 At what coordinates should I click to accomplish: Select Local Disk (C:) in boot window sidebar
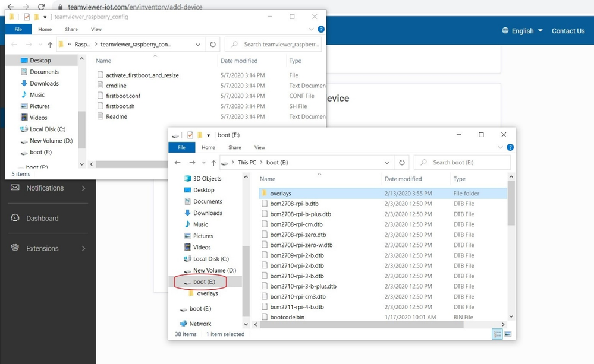point(211,259)
